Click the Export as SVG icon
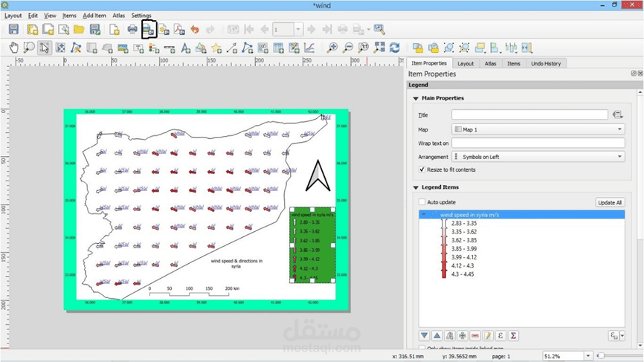Screen dimensions: 644x362 click(x=164, y=29)
